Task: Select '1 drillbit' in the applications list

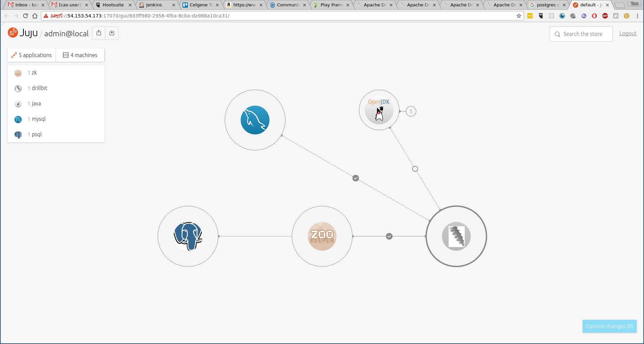Action: (x=56, y=88)
